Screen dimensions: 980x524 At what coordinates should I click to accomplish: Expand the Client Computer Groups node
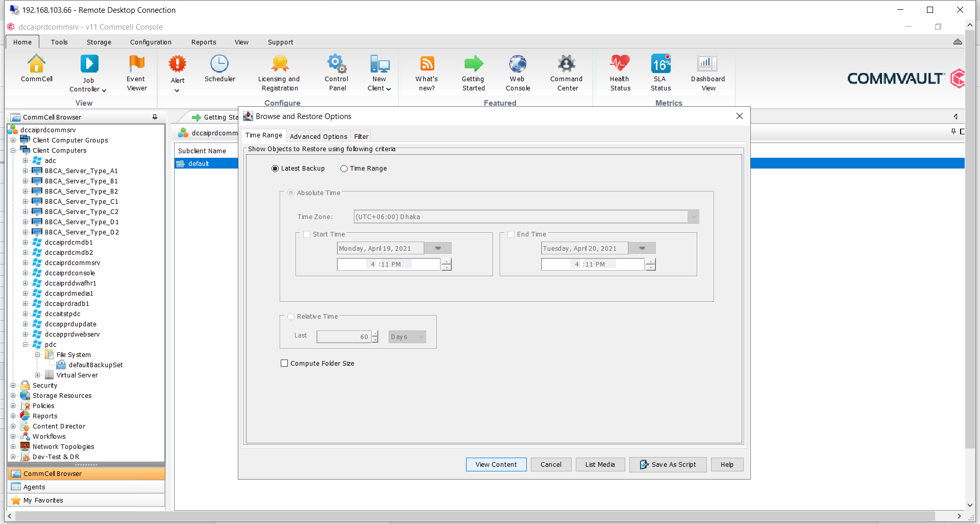tap(13, 140)
